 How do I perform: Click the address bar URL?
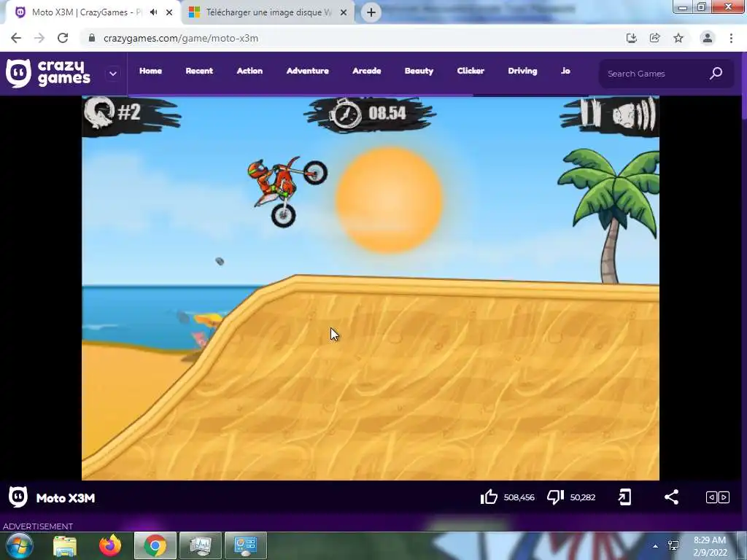(x=181, y=38)
